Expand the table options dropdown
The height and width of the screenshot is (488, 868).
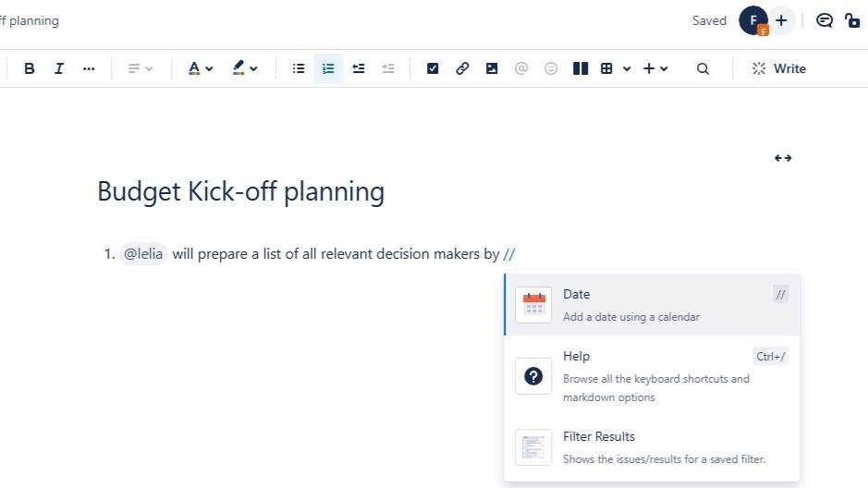click(x=627, y=68)
